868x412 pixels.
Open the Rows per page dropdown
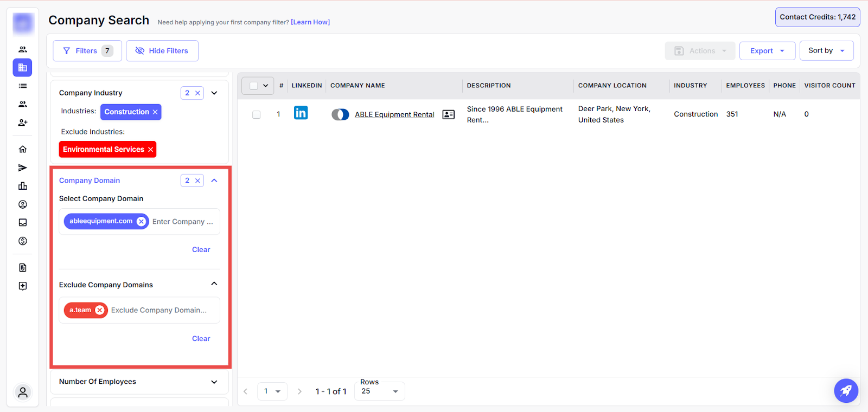(380, 391)
